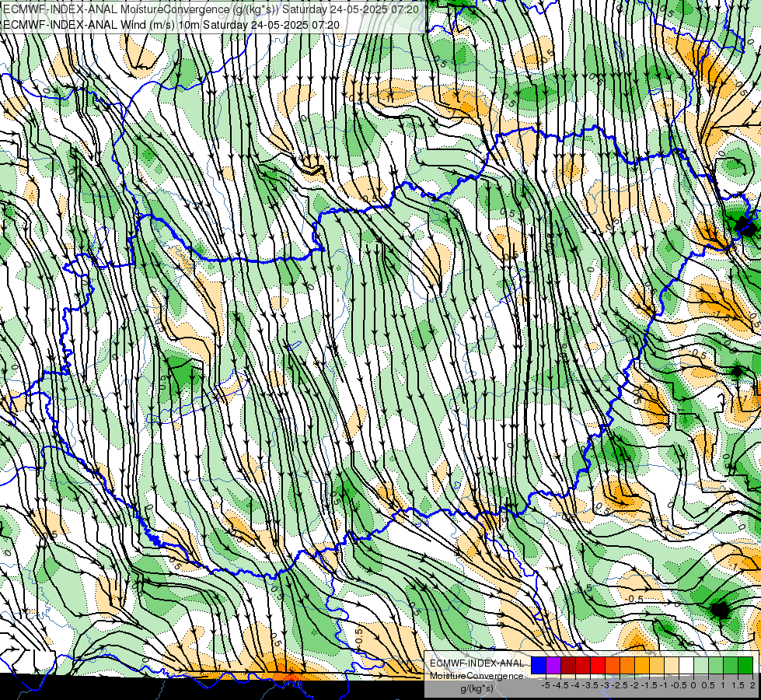Click the '2' tick label at legend end
The height and width of the screenshot is (700, 761).
click(752, 685)
